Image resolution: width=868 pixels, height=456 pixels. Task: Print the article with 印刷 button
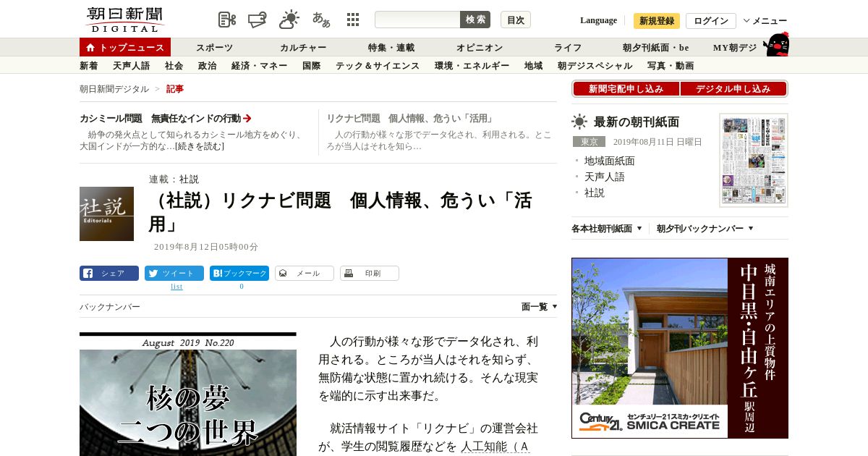pyautogui.click(x=370, y=274)
